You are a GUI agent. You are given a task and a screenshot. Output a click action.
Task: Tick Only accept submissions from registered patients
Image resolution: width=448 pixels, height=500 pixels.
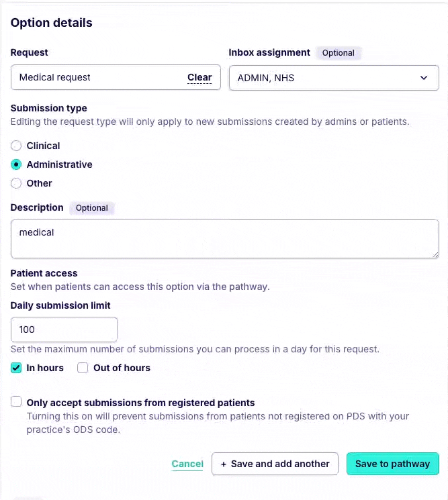[16, 403]
